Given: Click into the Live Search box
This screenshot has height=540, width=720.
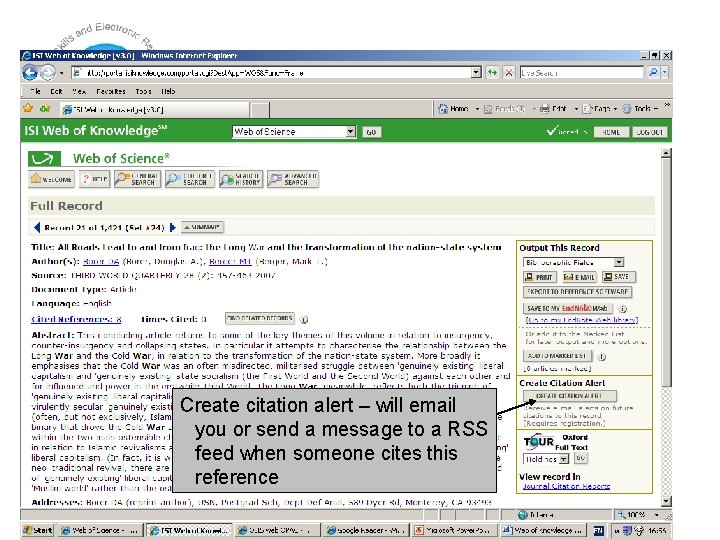Looking at the screenshot, I should (x=581, y=73).
